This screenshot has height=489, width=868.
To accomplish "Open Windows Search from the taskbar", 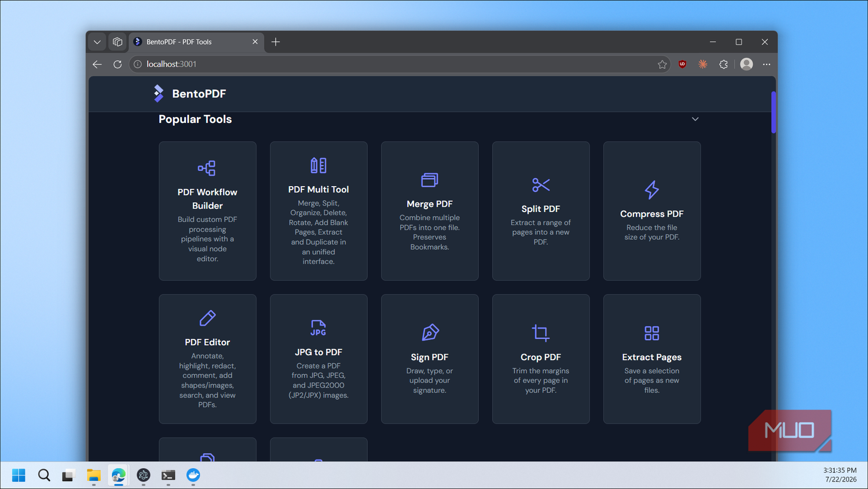I will (x=44, y=475).
